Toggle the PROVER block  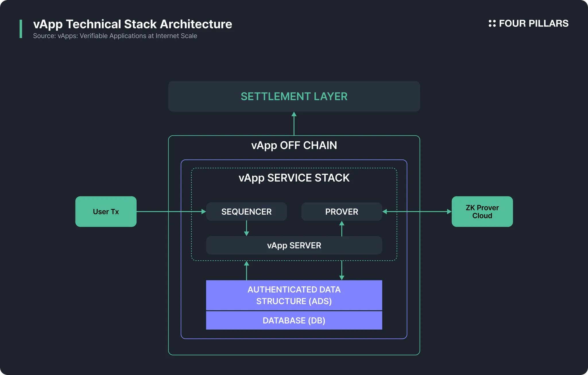click(x=342, y=212)
